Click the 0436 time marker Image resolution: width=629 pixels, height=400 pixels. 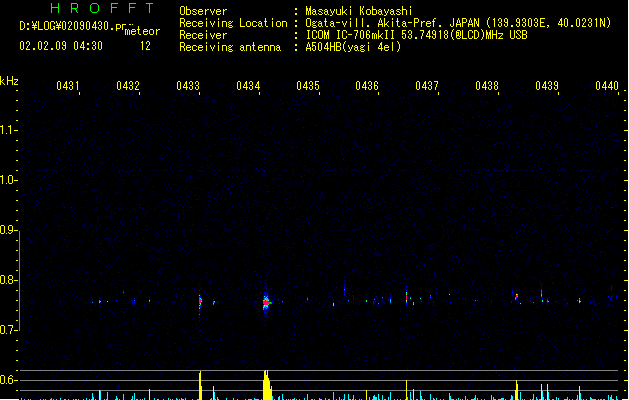(367, 86)
